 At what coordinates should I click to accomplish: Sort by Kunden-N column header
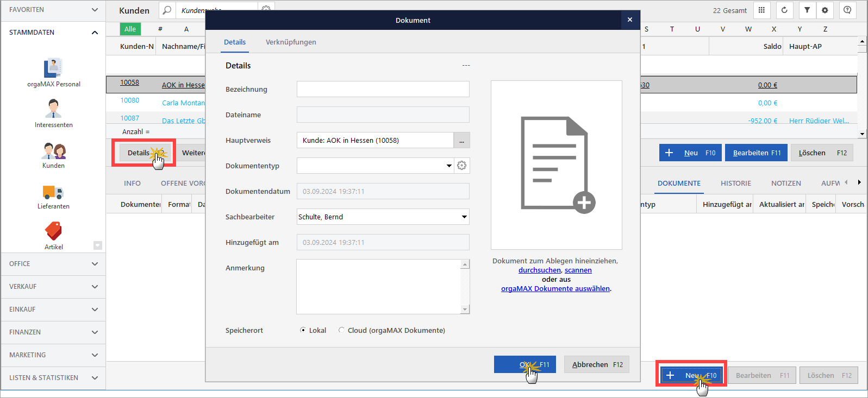pos(137,47)
